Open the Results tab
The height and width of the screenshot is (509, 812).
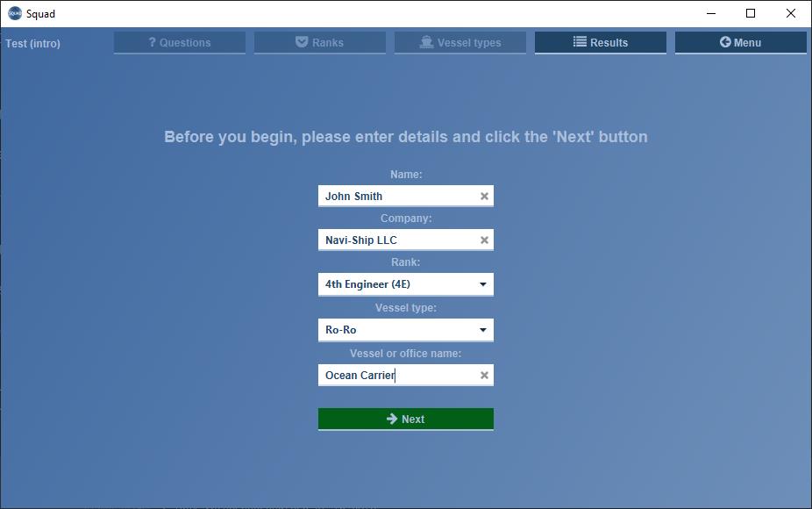pos(600,42)
